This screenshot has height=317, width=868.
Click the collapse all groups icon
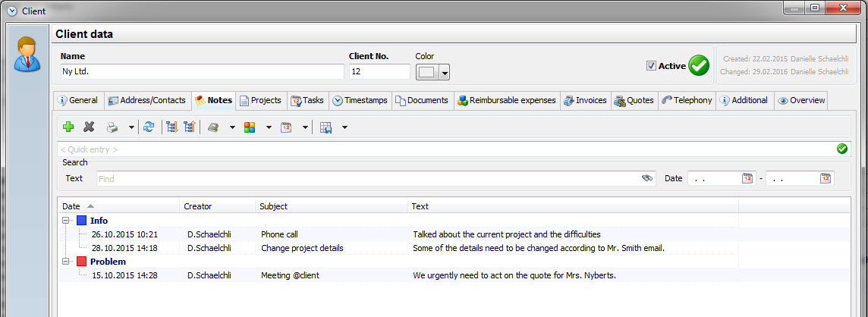coord(189,127)
